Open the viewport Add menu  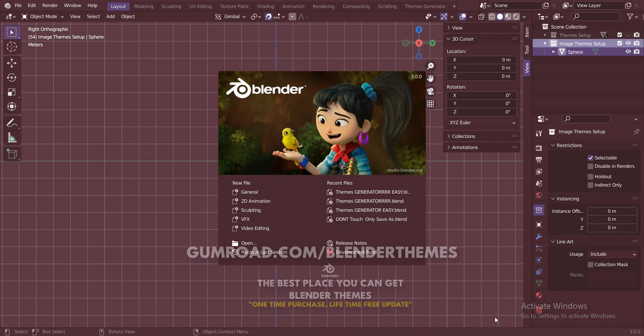[x=111, y=17]
